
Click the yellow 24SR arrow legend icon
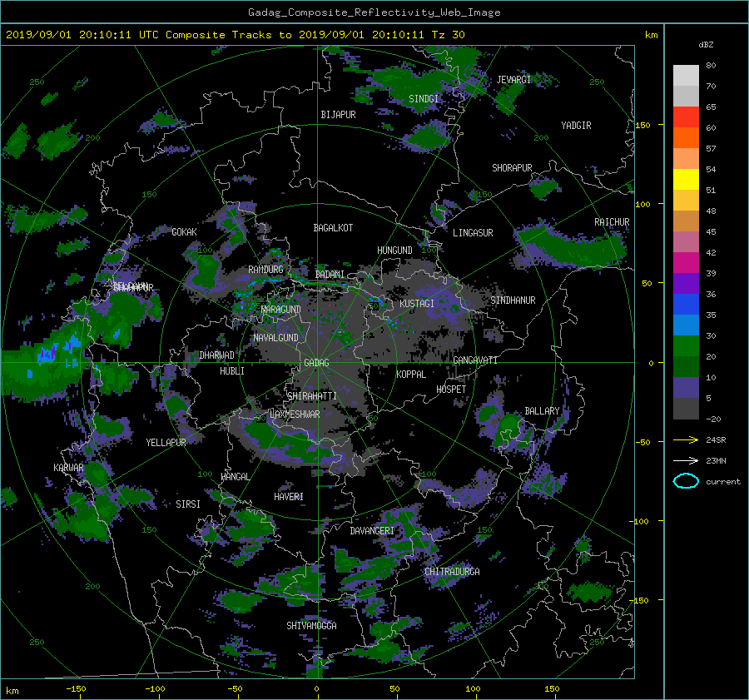click(x=686, y=439)
